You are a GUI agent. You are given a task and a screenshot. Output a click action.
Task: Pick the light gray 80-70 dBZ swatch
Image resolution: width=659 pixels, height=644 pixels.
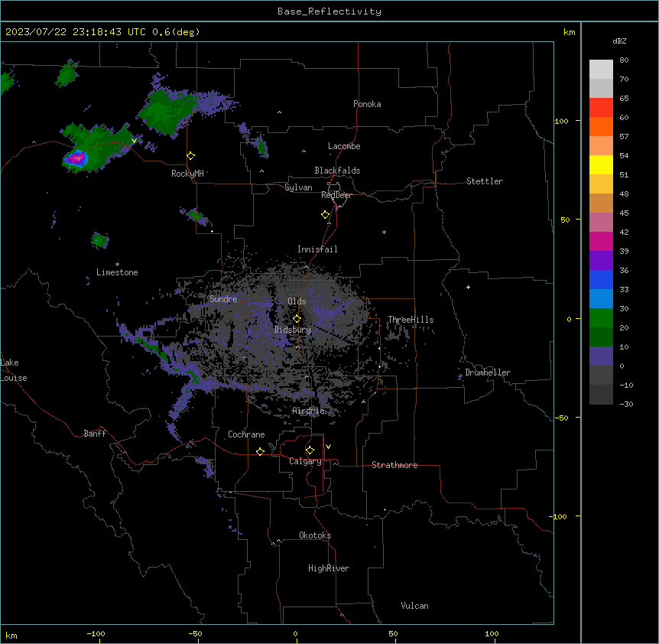[x=601, y=70]
